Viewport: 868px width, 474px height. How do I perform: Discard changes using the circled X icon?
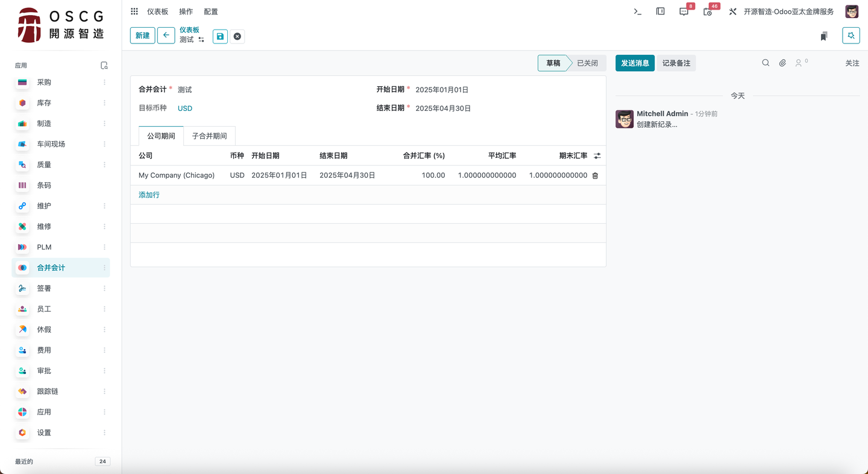point(237,36)
